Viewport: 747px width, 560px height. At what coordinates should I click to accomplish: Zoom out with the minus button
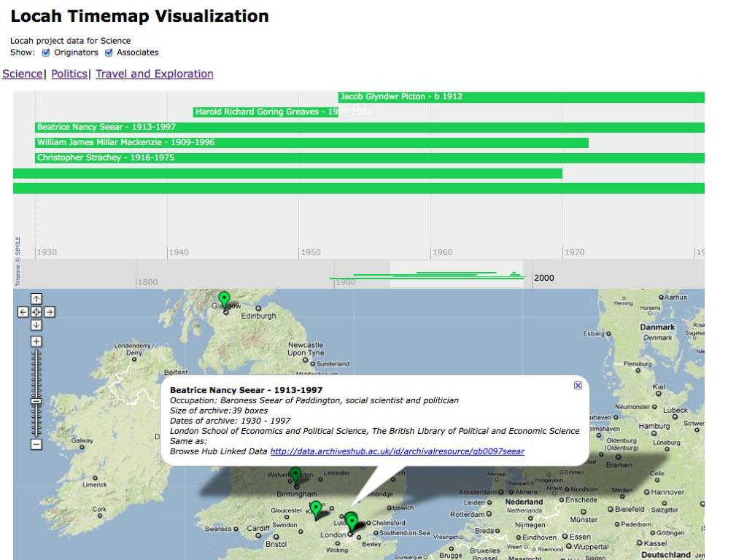click(36, 444)
